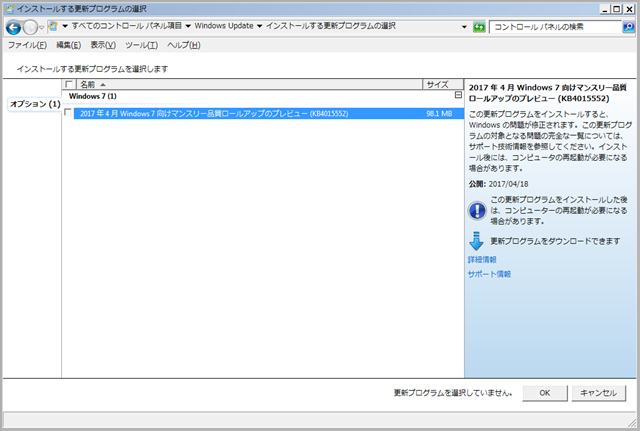Open the 詳細情報 link

[x=482, y=260]
